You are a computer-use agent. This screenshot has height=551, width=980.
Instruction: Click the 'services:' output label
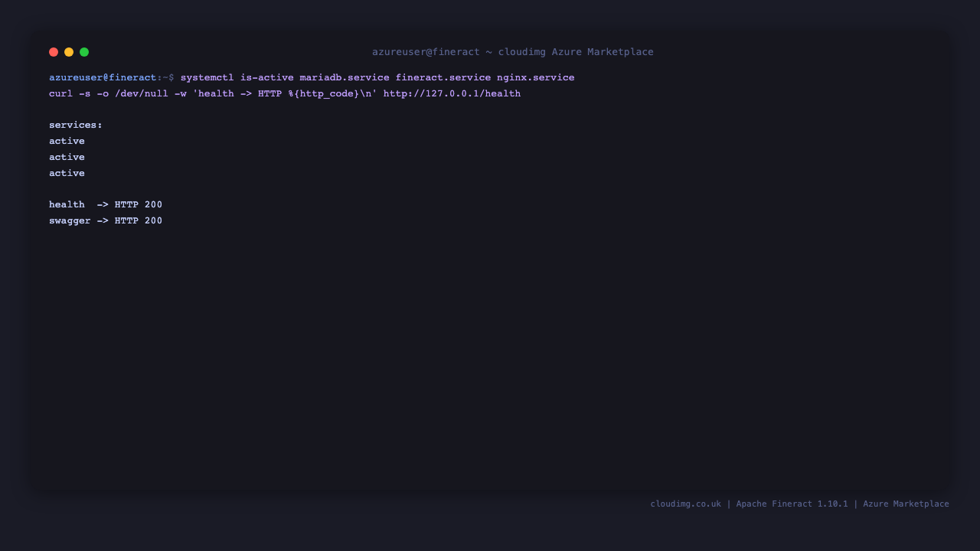(x=76, y=126)
